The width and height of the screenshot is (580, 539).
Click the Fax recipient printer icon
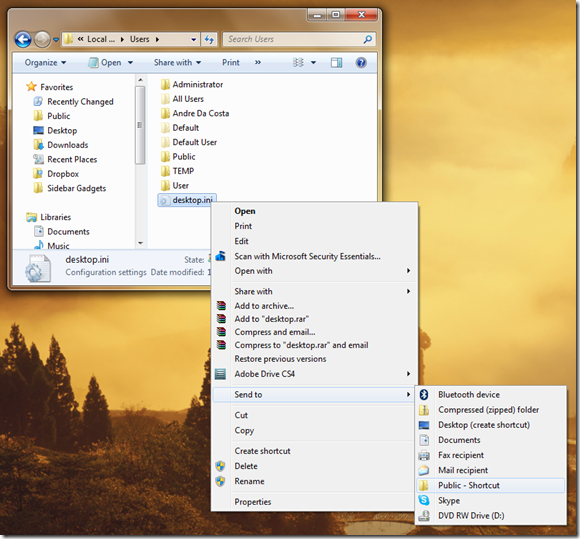(x=424, y=455)
